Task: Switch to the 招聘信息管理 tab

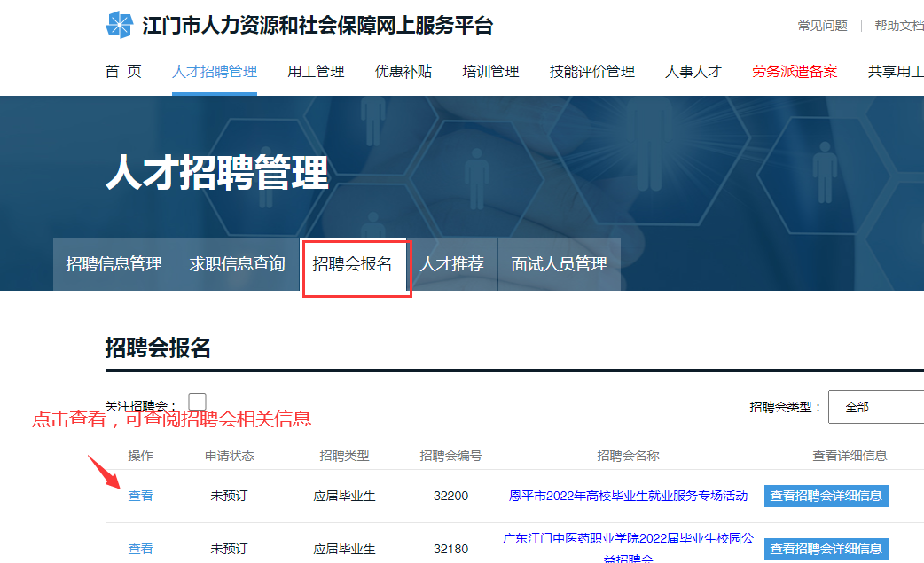Action: tap(114, 264)
